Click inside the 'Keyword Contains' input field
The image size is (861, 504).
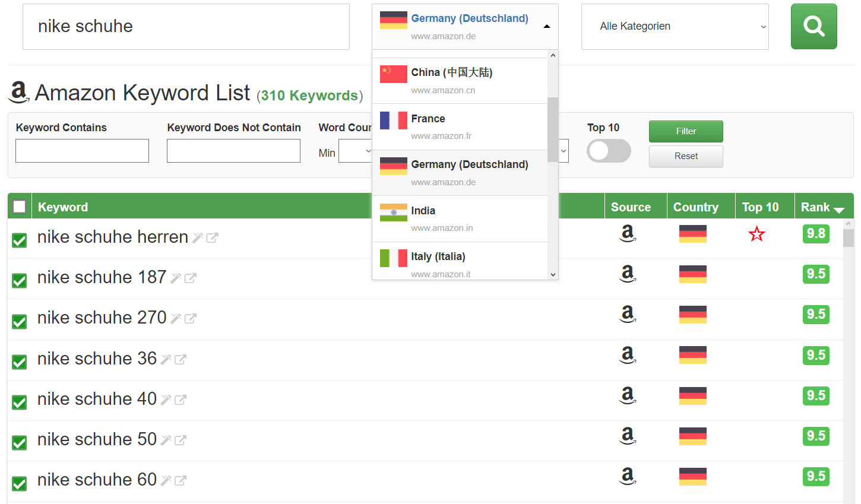point(82,151)
